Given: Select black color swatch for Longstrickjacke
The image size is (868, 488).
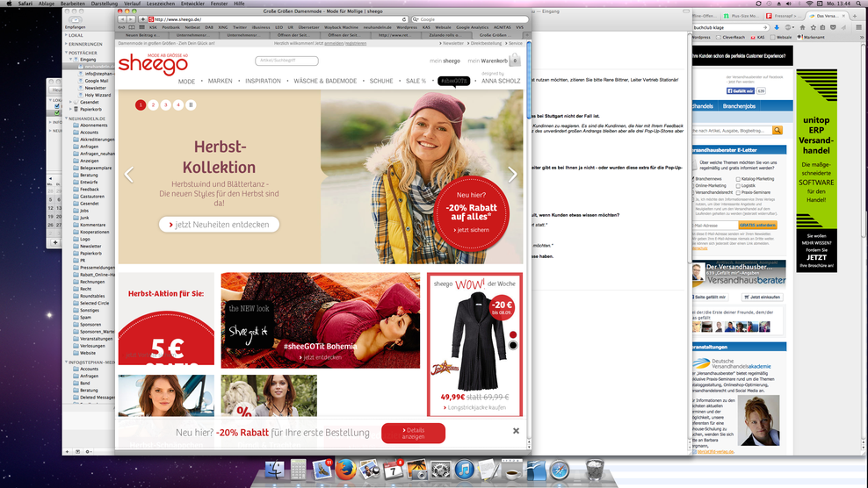Looking at the screenshot, I should point(513,345).
